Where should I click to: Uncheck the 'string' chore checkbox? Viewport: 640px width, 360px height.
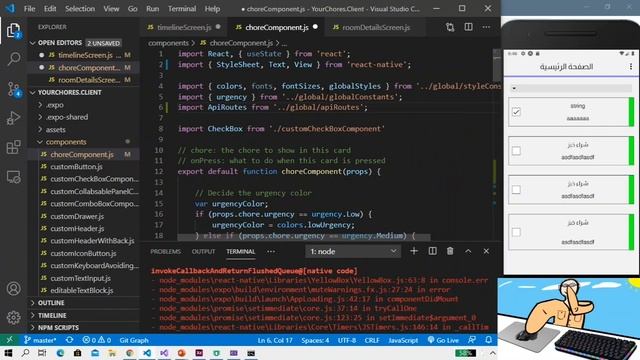(516, 112)
